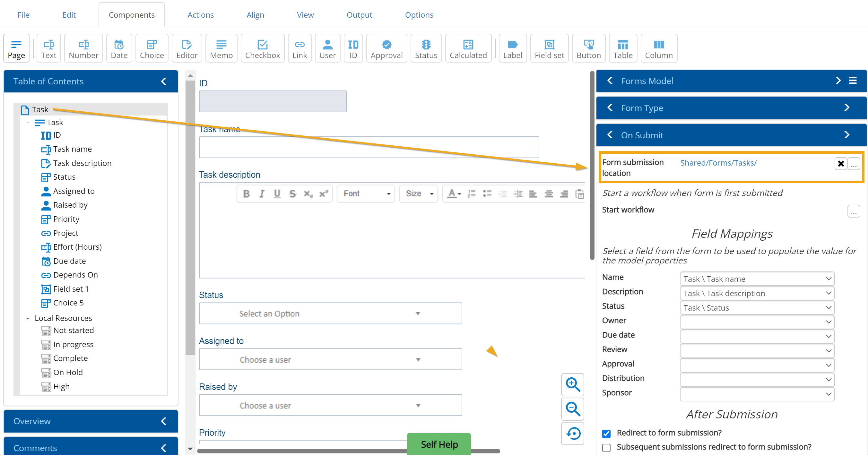Collapse the Local Resources tree node

(28, 318)
